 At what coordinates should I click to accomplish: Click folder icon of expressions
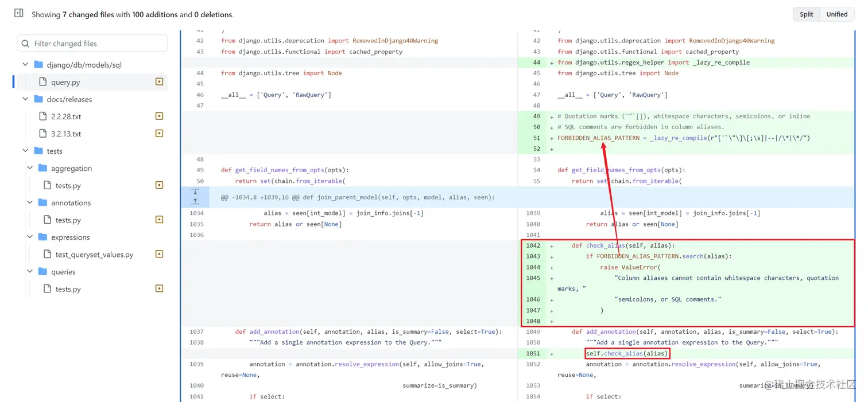pyautogui.click(x=42, y=237)
